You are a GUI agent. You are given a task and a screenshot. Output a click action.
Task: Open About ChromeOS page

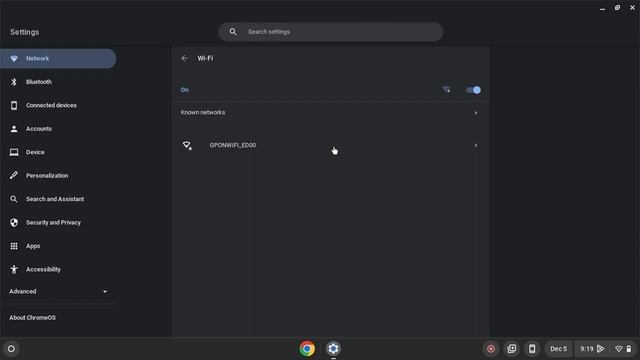(x=33, y=318)
